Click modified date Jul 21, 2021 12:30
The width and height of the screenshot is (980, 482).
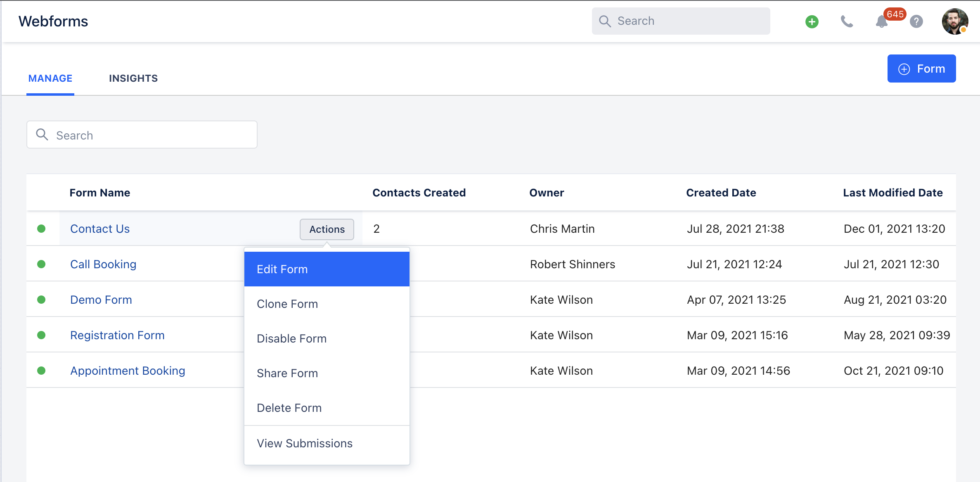(x=891, y=264)
